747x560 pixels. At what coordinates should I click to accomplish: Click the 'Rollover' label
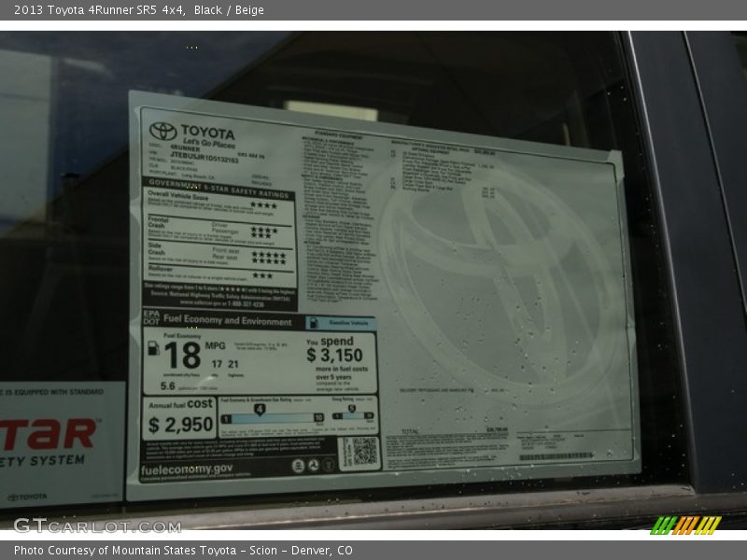[160, 269]
